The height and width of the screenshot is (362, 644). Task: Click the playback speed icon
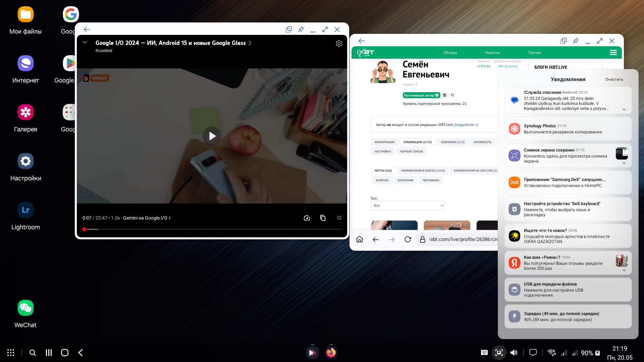[307, 218]
